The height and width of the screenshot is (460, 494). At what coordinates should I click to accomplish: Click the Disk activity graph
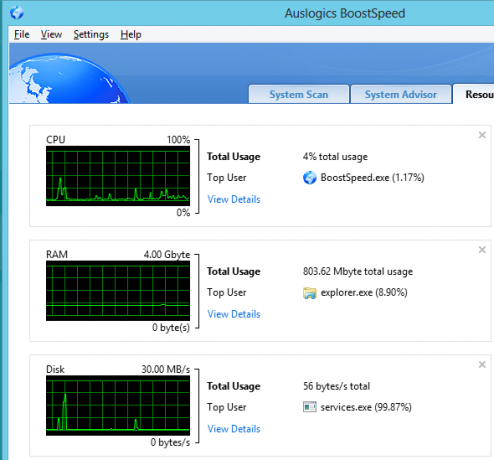tap(118, 406)
